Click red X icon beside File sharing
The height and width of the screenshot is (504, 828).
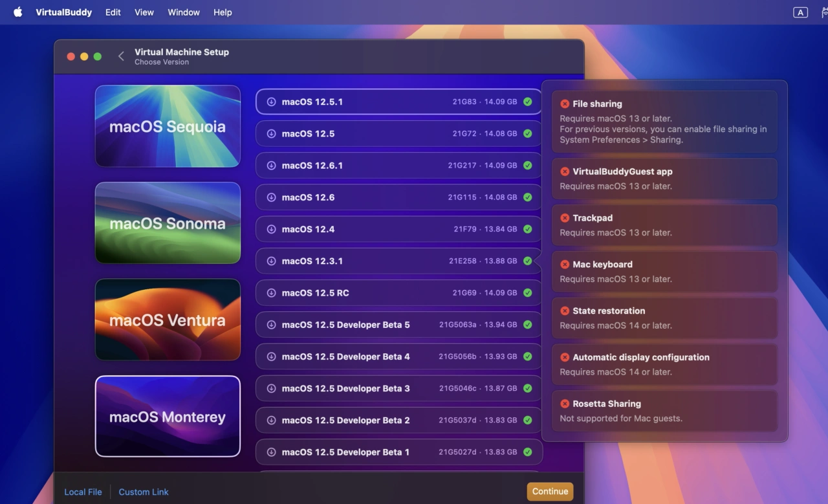pos(565,104)
